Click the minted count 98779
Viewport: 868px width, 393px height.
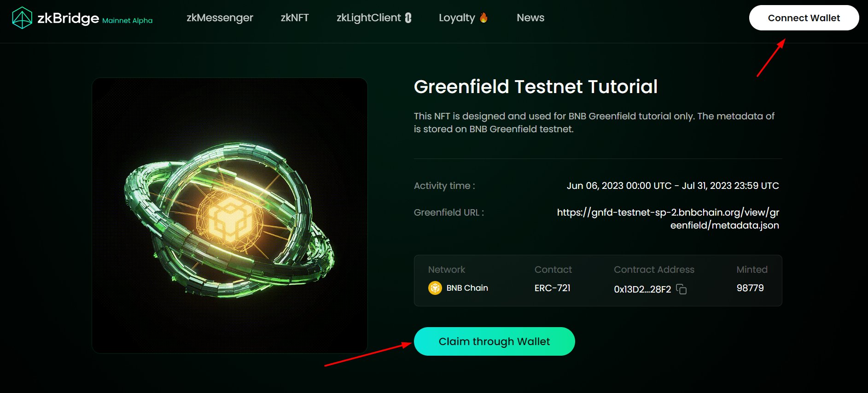click(750, 288)
